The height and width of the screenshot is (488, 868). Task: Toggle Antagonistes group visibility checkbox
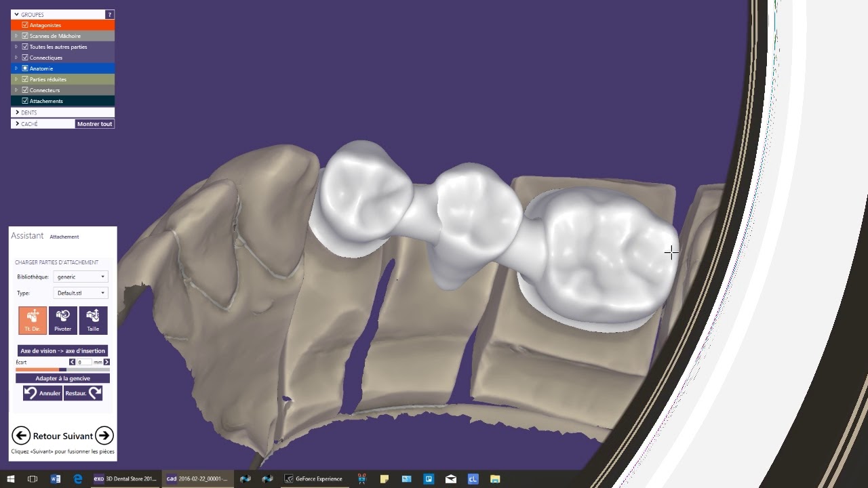pos(25,25)
